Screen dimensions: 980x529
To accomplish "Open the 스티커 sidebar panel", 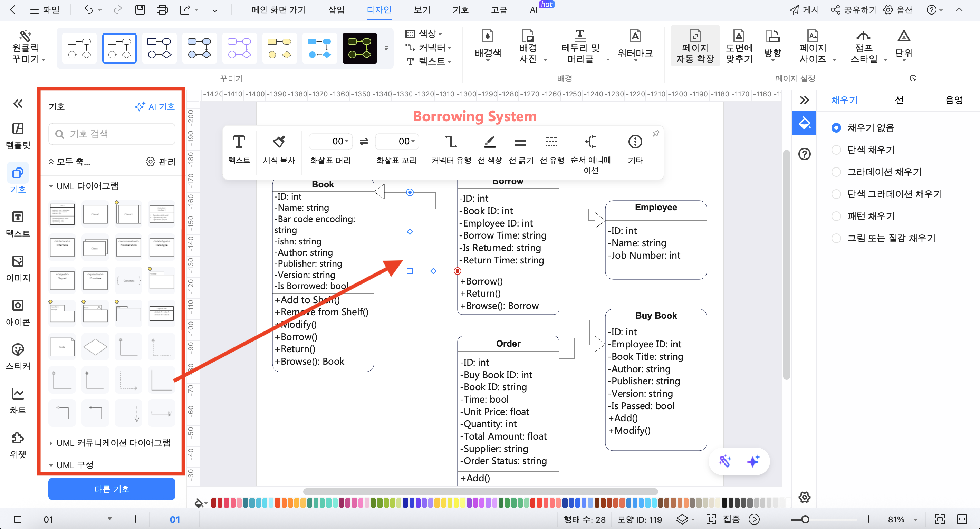I will (18, 357).
